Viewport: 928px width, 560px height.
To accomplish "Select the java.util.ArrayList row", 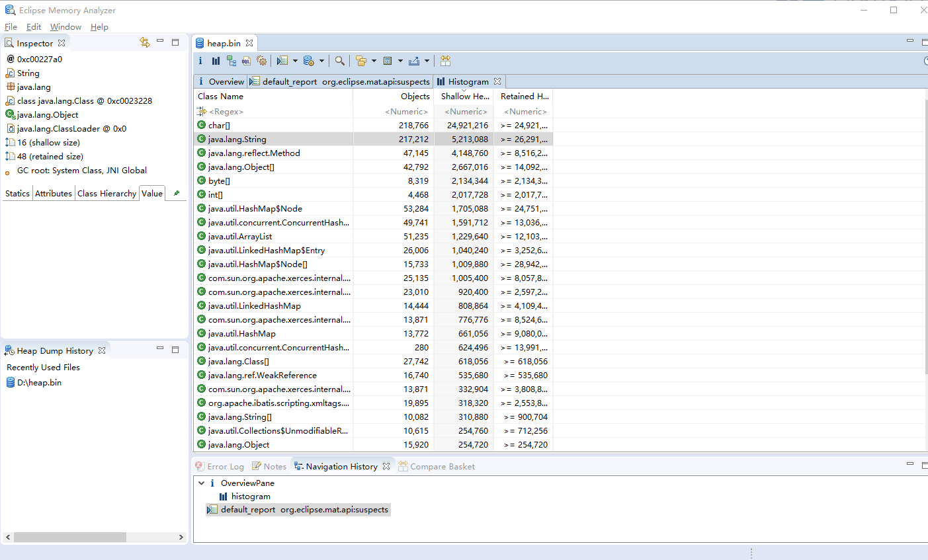I will pyautogui.click(x=373, y=236).
